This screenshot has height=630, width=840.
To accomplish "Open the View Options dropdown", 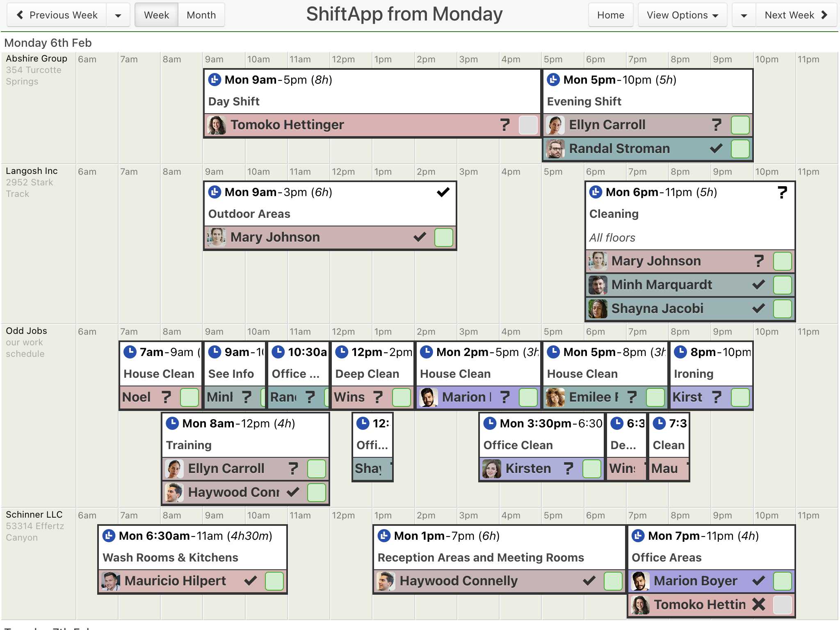I will [x=682, y=15].
